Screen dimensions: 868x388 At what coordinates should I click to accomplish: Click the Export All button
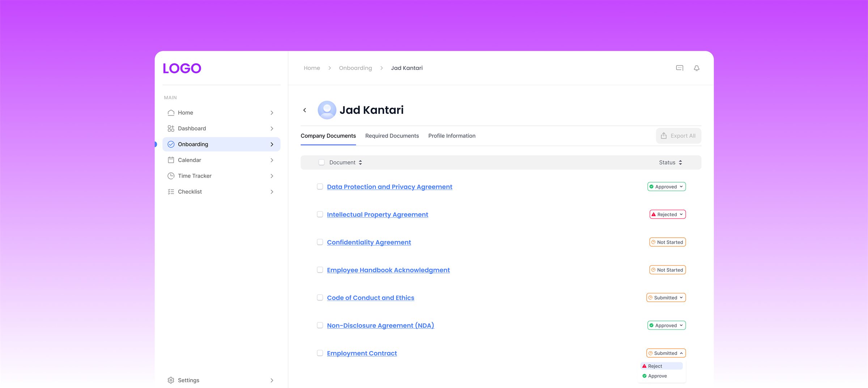pyautogui.click(x=678, y=136)
